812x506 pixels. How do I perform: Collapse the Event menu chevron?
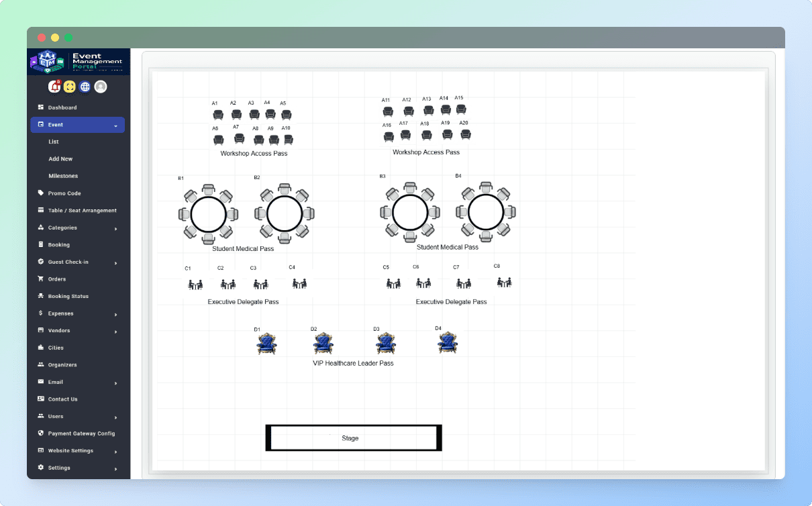coord(115,125)
